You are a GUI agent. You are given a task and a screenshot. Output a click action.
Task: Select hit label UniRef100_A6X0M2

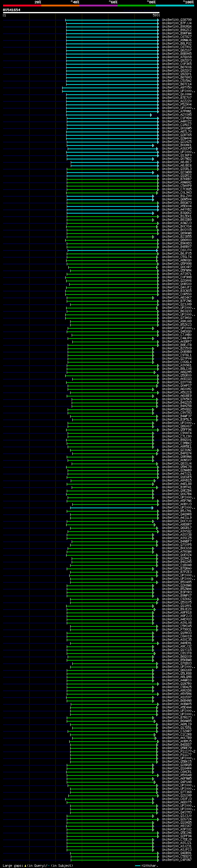pyautogui.click(x=177, y=389)
